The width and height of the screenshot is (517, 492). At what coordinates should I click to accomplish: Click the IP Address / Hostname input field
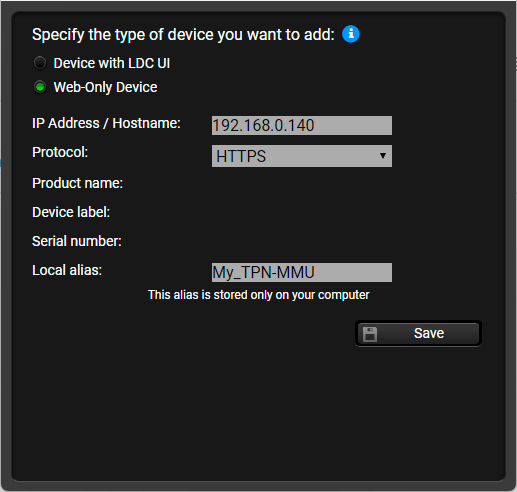tap(302, 126)
